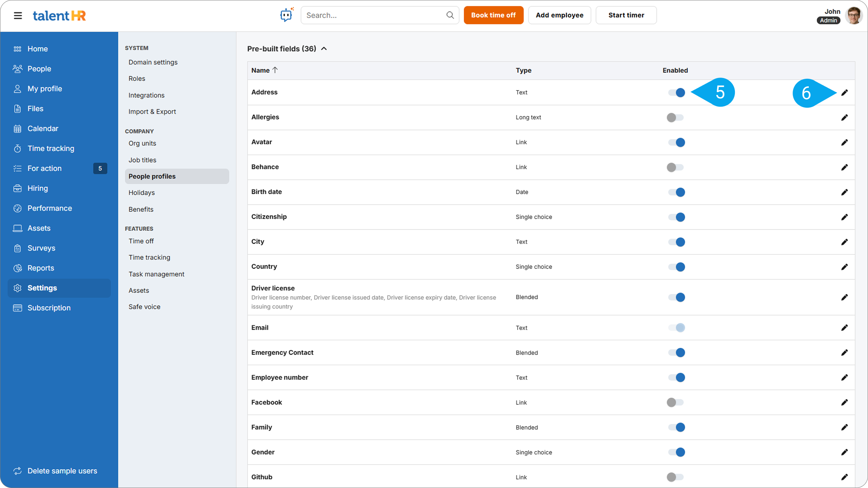Focus the Search input field
The width and height of the screenshot is (868, 488).
[373, 15]
